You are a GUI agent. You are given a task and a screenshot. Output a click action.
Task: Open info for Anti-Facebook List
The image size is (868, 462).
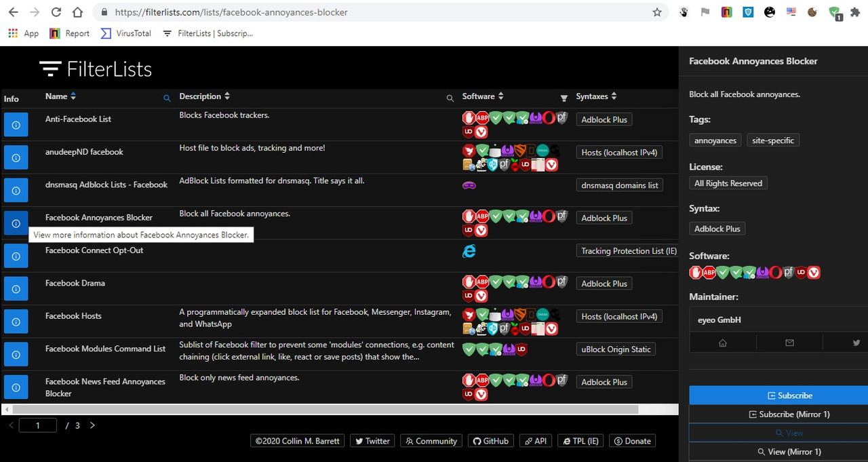(x=16, y=125)
